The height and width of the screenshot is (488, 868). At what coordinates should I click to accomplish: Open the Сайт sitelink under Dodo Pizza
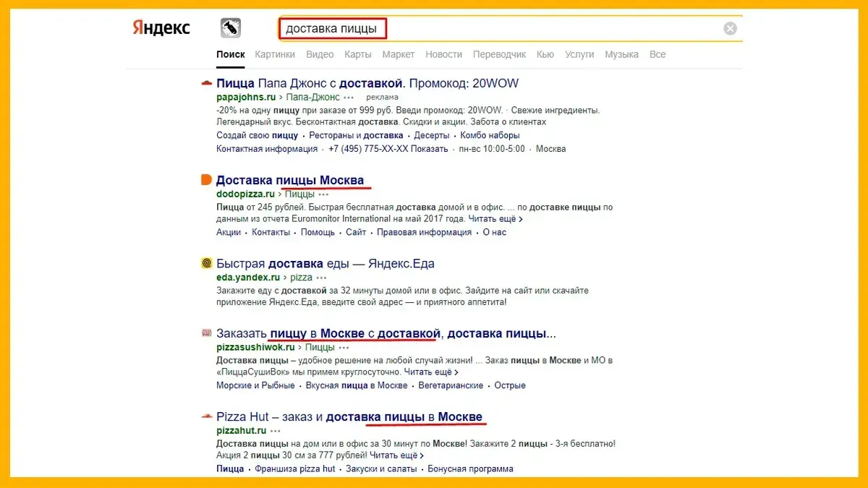356,232
